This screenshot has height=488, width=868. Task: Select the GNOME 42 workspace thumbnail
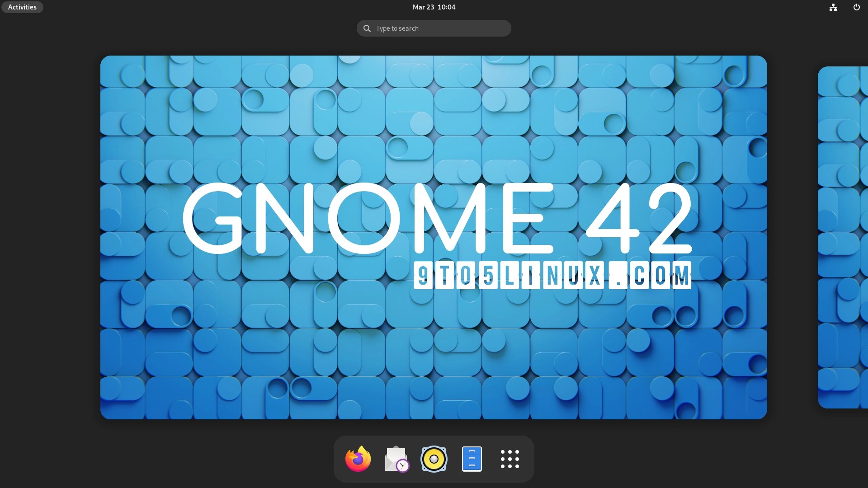[x=434, y=237]
